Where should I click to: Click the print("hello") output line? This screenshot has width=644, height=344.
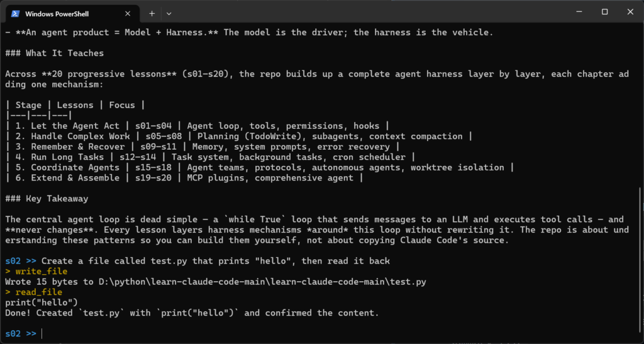click(x=42, y=302)
